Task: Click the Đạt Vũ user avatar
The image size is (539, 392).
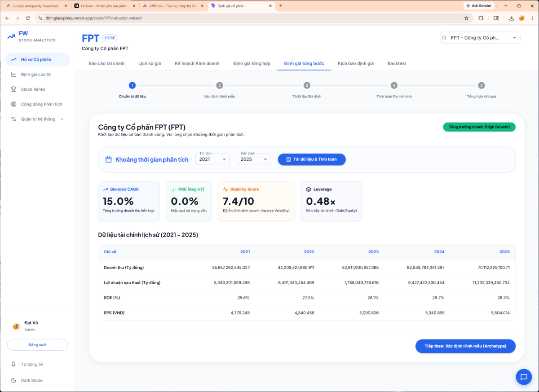Action: click(16, 326)
